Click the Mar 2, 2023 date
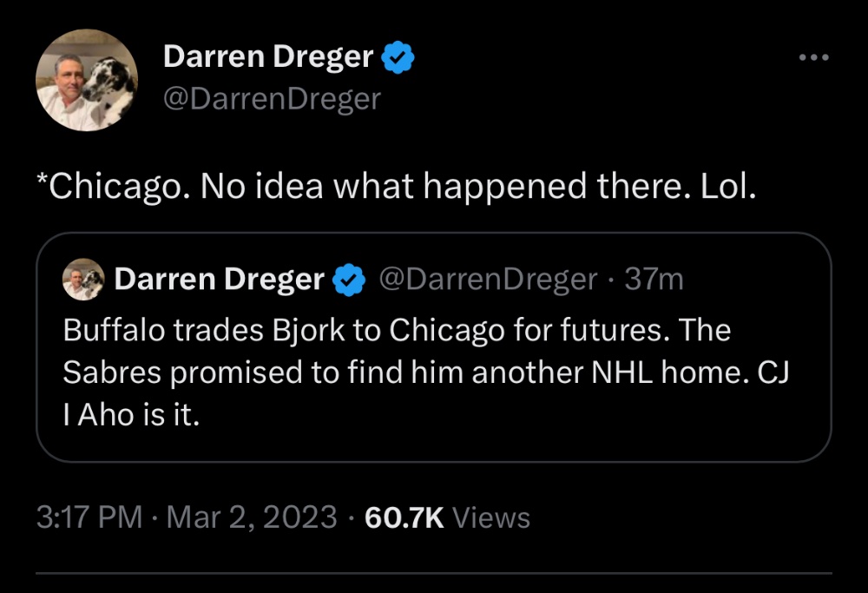 pyautogui.click(x=252, y=518)
